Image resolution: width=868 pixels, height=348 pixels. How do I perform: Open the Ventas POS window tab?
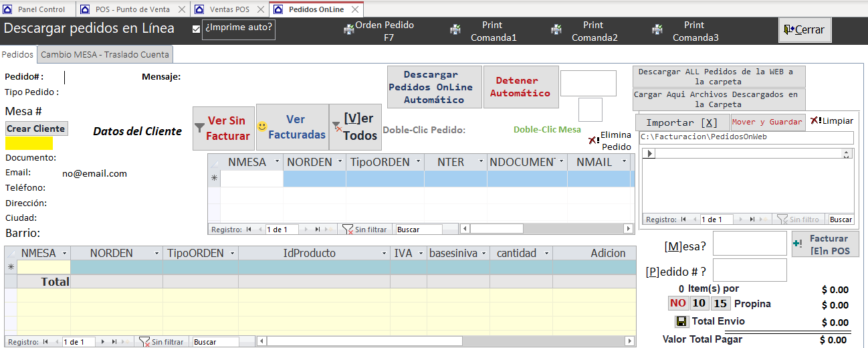(229, 9)
